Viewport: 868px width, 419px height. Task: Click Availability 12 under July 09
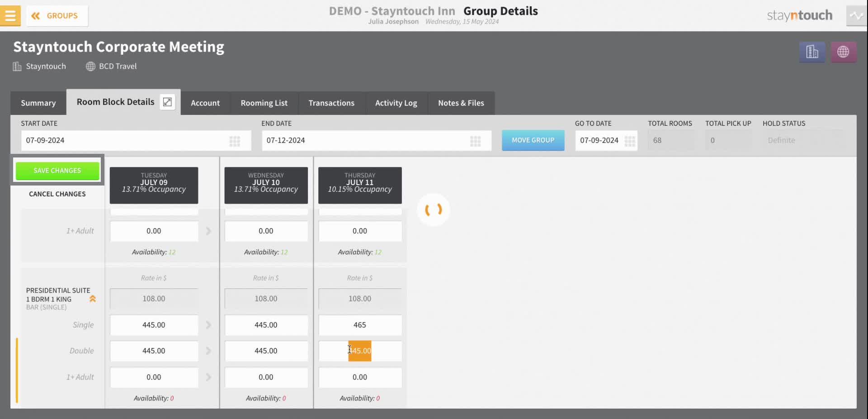point(154,252)
